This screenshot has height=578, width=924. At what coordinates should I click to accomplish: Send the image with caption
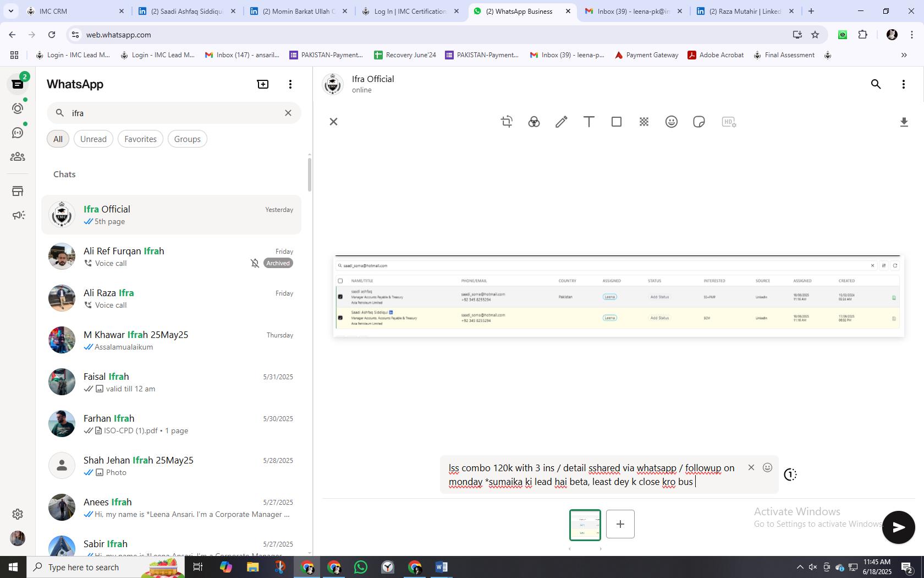click(899, 527)
